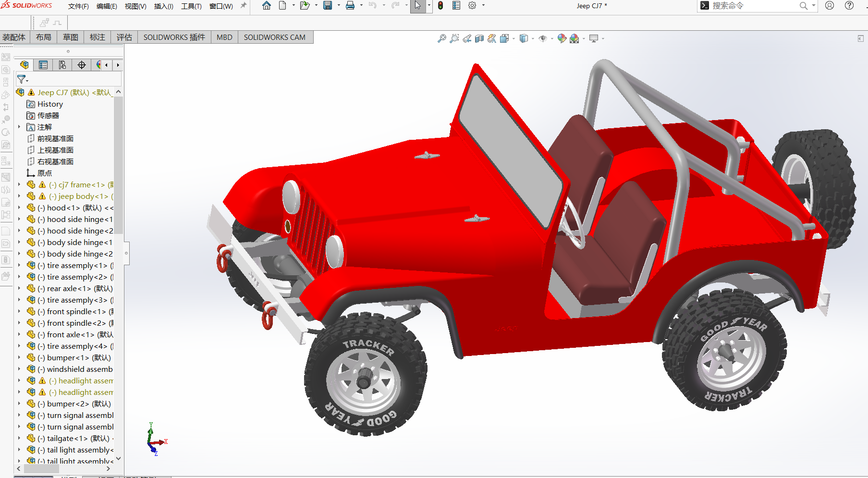Open the 文件(F) menu
The width and height of the screenshot is (868, 478).
tap(78, 6)
